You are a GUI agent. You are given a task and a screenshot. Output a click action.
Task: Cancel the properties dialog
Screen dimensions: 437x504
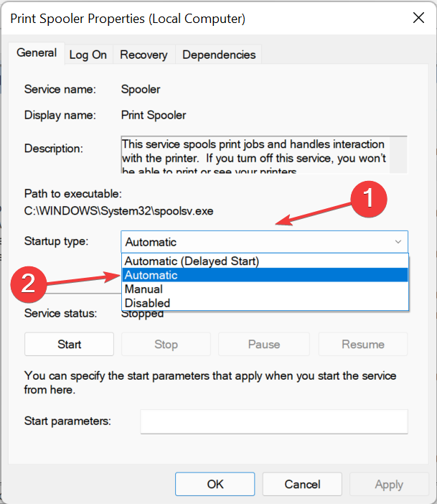point(302,484)
